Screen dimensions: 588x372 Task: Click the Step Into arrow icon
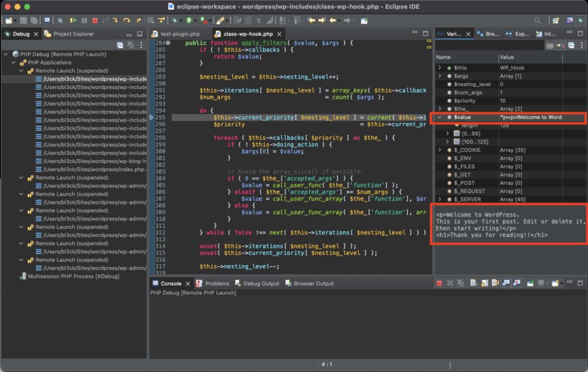coord(116,20)
